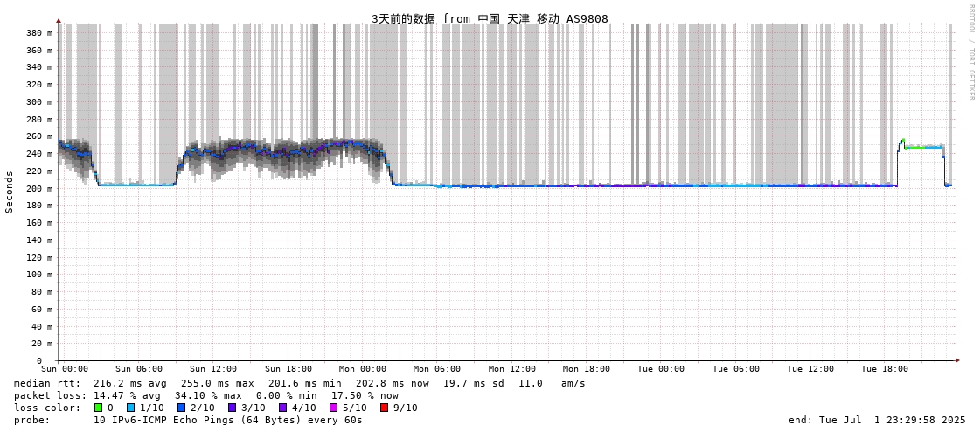Click the blue 2/10 loss color swatch

click(x=181, y=408)
